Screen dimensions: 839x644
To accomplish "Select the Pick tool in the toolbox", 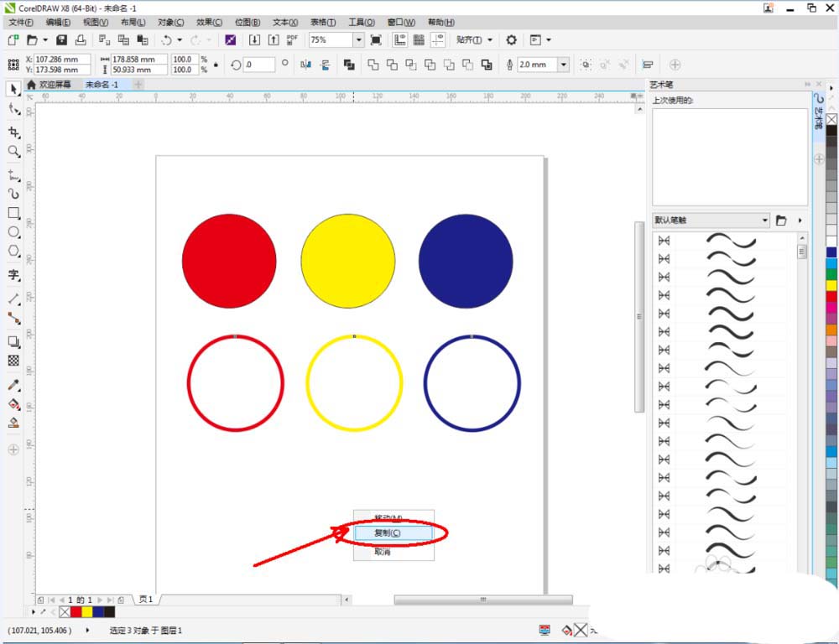I will 14,89.
